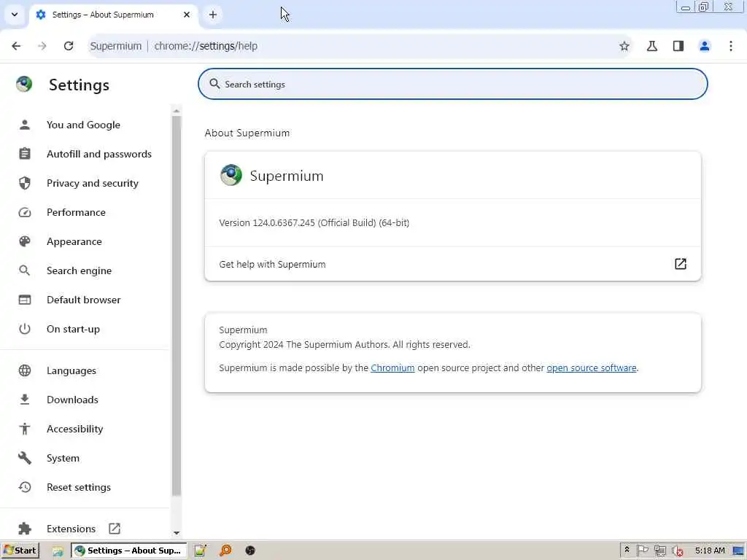Follow the Chromium hyperlink
Viewport: 747px width, 560px height.
coord(392,367)
